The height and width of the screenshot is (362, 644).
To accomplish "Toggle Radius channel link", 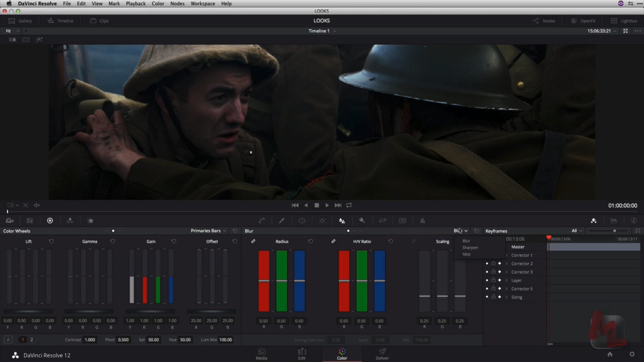I will tap(253, 241).
